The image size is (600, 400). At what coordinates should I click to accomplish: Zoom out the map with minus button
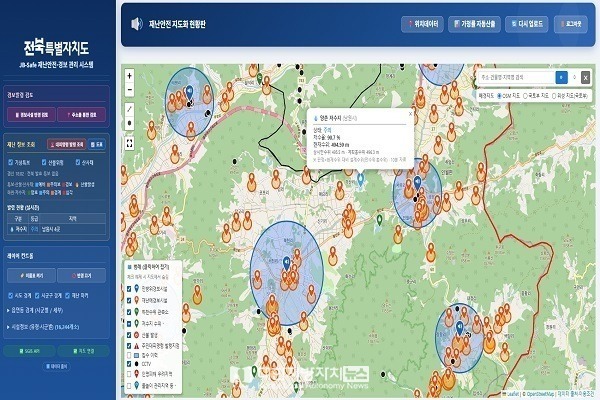[x=130, y=90]
